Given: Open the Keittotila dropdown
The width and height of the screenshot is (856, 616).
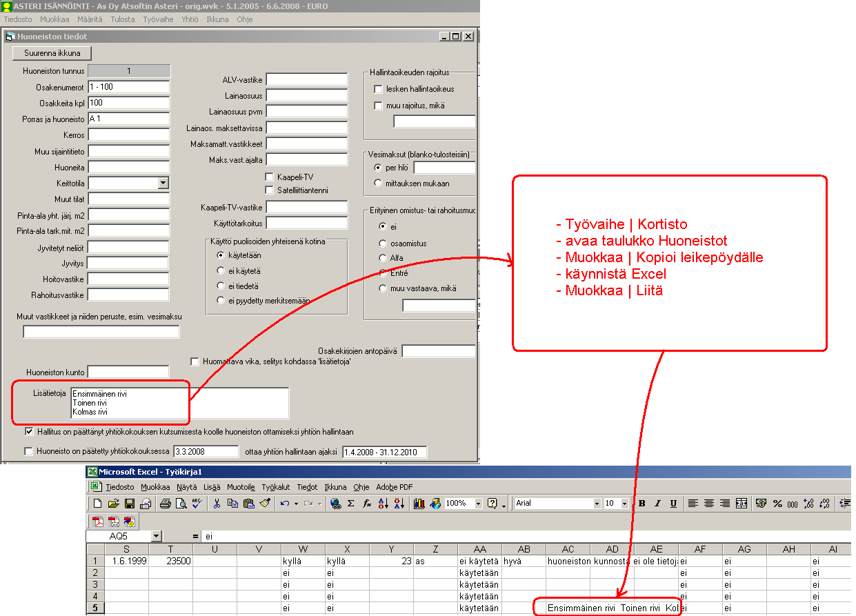Looking at the screenshot, I should point(163,183).
